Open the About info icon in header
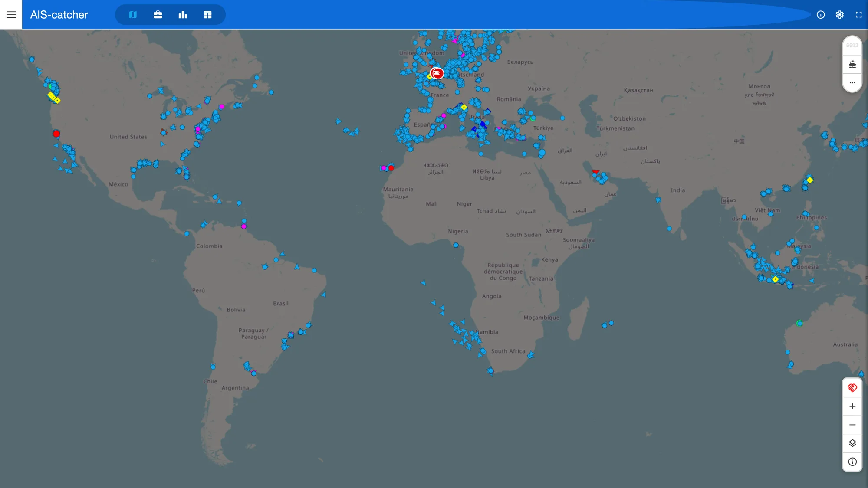 [821, 15]
